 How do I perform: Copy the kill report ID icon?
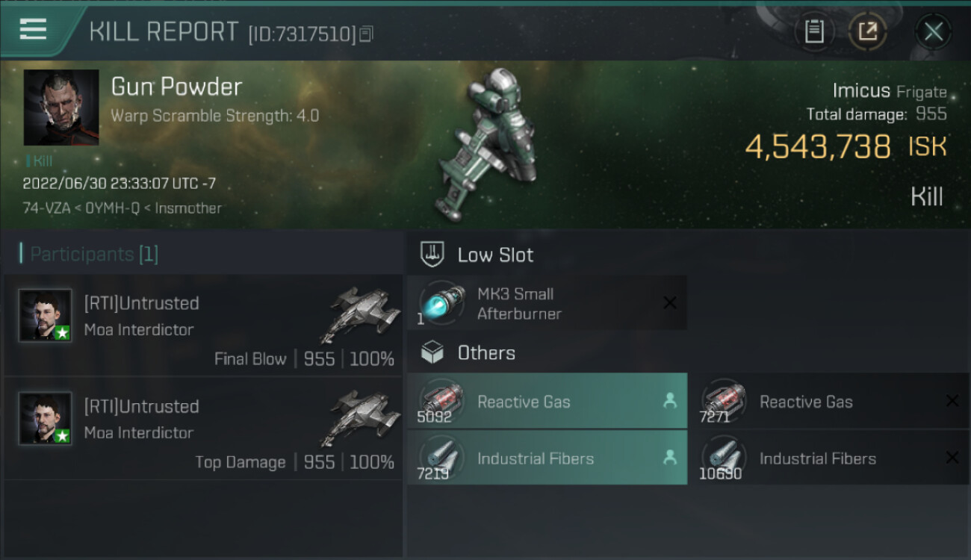[366, 34]
